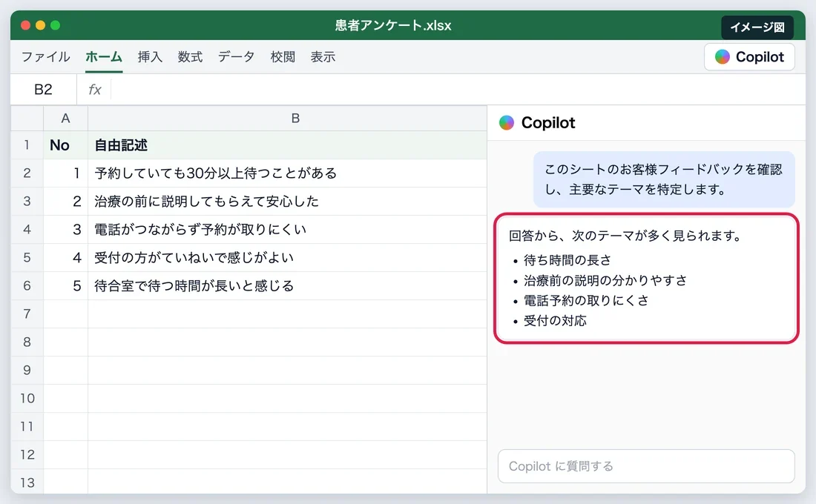Click the 回答から、次のテーマが多く見られます text
816x504 pixels.
625,236
